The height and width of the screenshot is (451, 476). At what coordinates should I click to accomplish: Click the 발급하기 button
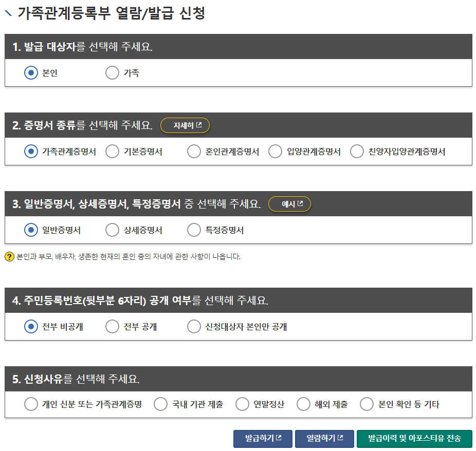263,439
